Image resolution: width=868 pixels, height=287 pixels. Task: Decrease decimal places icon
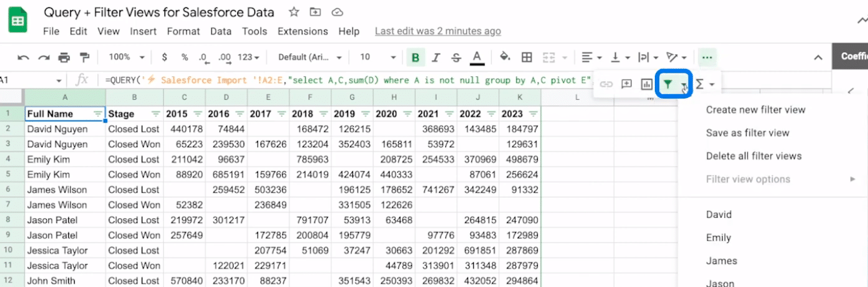pos(204,57)
